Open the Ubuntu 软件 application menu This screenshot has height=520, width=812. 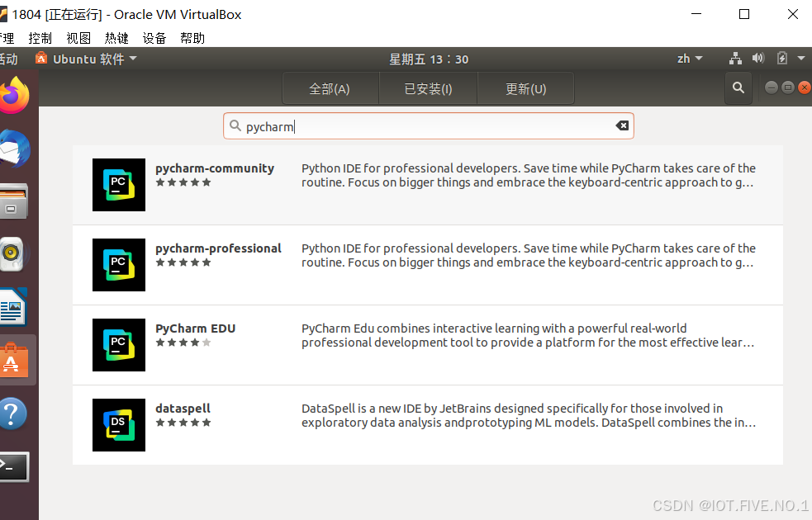[x=86, y=59]
